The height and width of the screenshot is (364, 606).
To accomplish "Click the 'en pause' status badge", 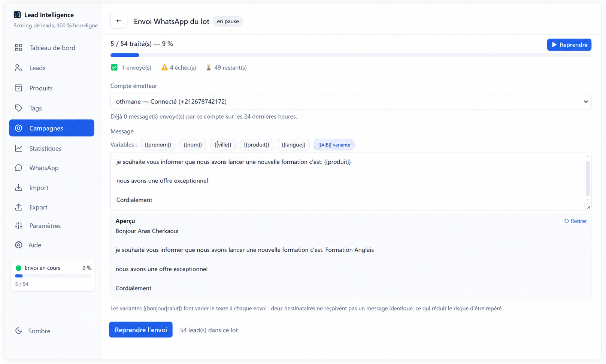I will 228,21.
